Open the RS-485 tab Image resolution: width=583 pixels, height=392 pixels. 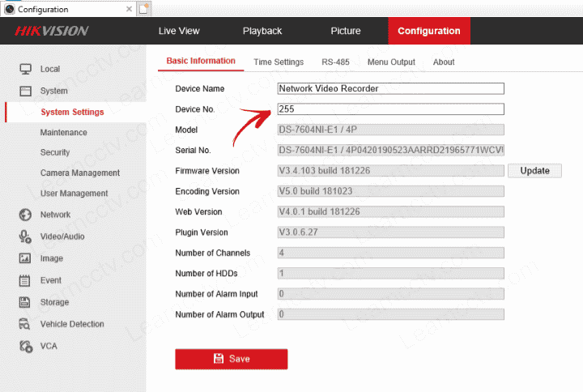point(335,62)
